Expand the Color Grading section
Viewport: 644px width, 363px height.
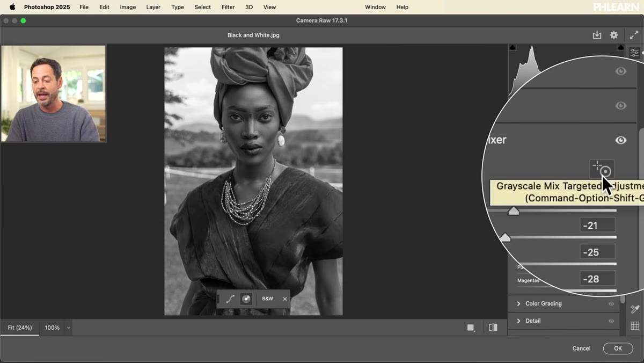[x=518, y=303]
